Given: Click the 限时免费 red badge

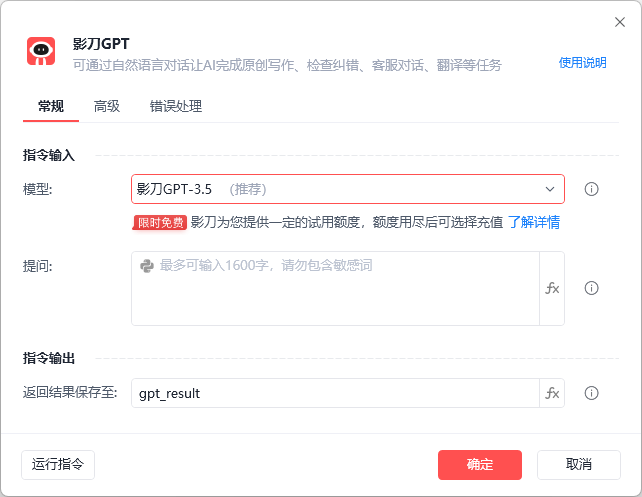Looking at the screenshot, I should (160, 223).
